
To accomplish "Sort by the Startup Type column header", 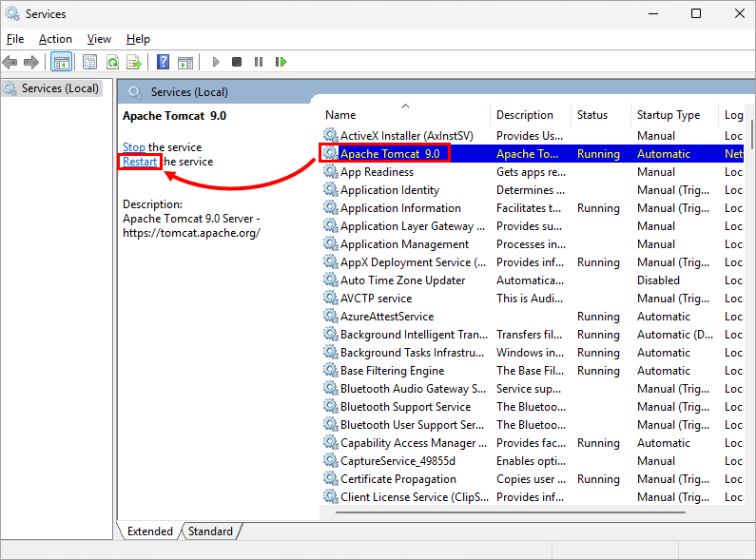I will pos(668,115).
